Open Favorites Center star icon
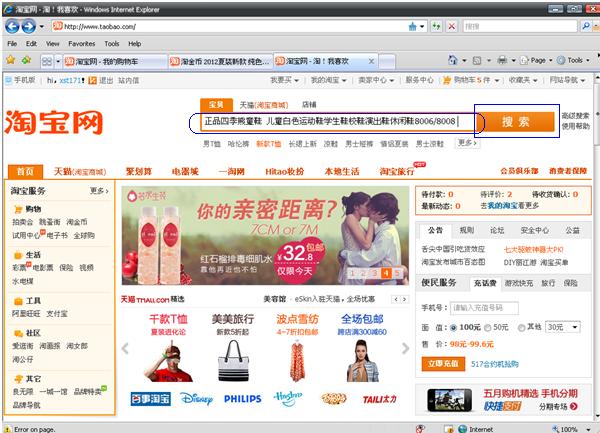600x433 pixels. [x=10, y=60]
